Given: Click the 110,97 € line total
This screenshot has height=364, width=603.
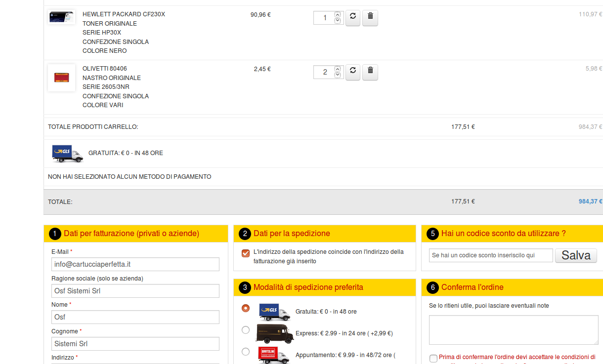Looking at the screenshot, I should [x=591, y=14].
